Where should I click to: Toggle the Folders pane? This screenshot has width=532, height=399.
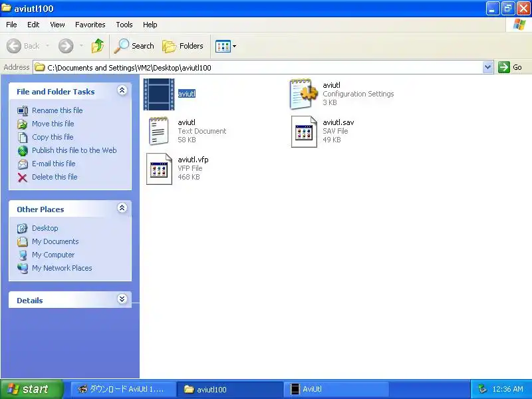pyautogui.click(x=183, y=46)
